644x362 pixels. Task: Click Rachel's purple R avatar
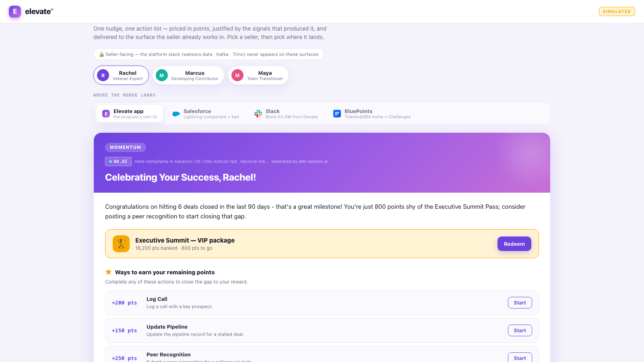(x=103, y=75)
